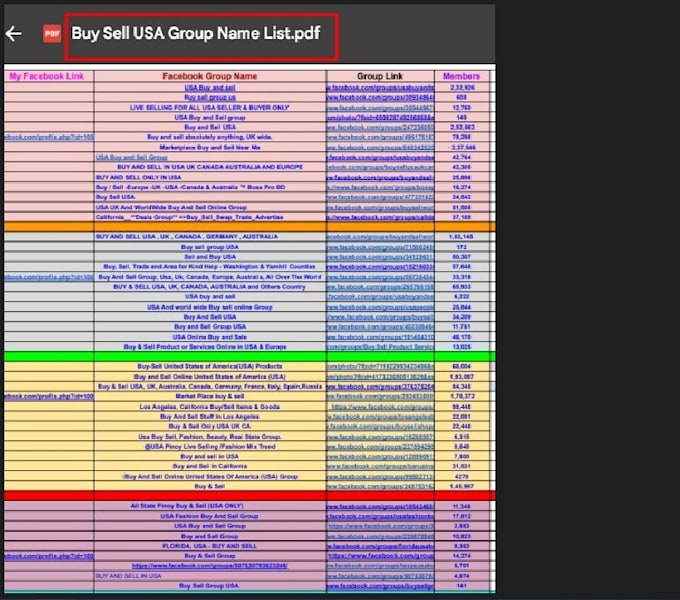Select 'FLORIDA, USA - BUY AND SELL' group name
Viewport: 680px width, 600px height.
[209, 546]
